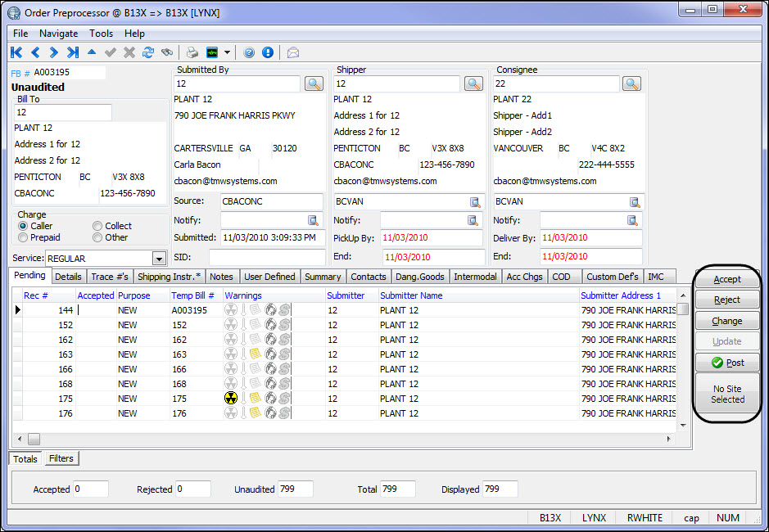Click the binoculars search icon in the toolbar
Viewport: 769px width, 532px height.
point(167,52)
